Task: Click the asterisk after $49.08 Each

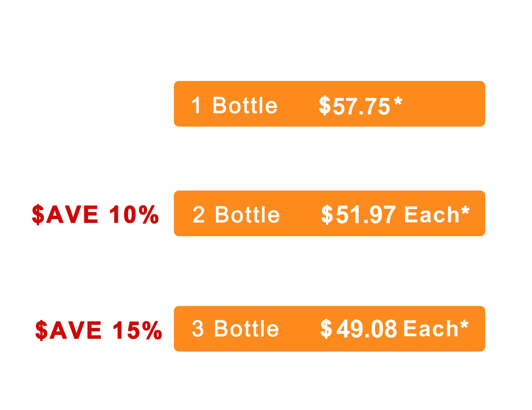Action: 464,325
